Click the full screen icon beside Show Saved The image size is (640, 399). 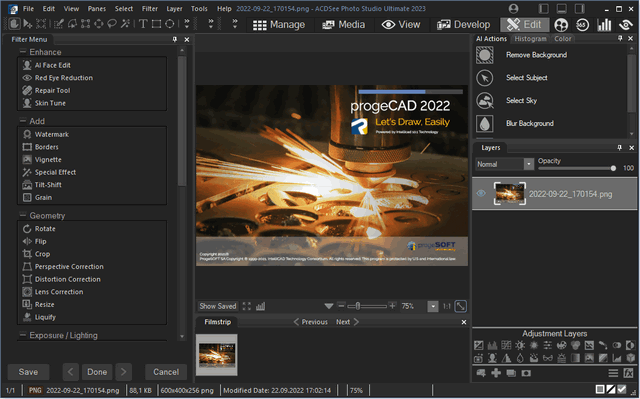pos(247,306)
